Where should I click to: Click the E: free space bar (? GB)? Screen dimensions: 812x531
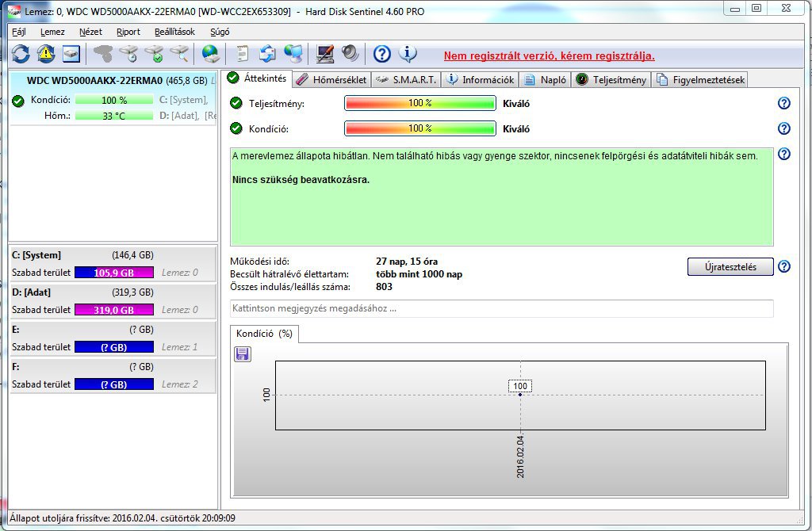pos(114,347)
